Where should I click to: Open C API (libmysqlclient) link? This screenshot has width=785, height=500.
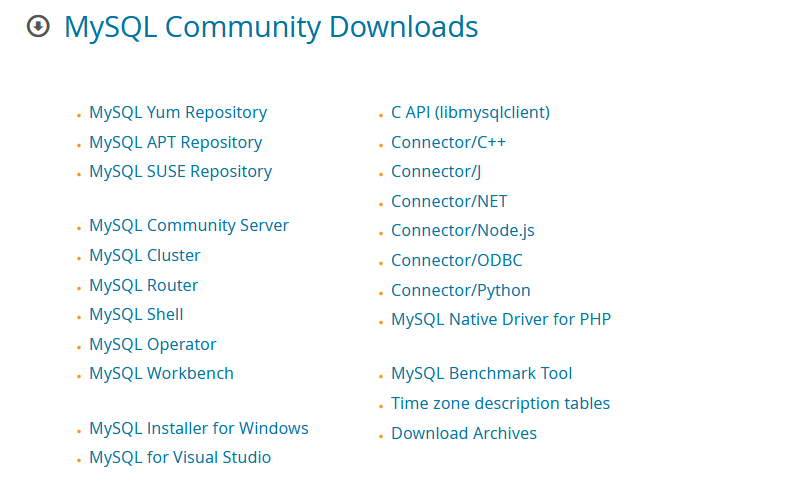[x=470, y=113]
